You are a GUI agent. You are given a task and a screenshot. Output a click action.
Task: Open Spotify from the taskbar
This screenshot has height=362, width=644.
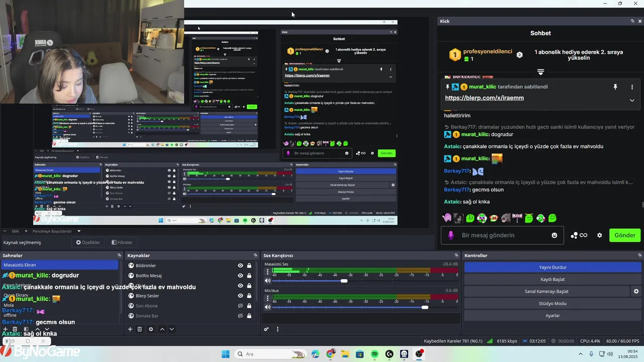coord(374,354)
